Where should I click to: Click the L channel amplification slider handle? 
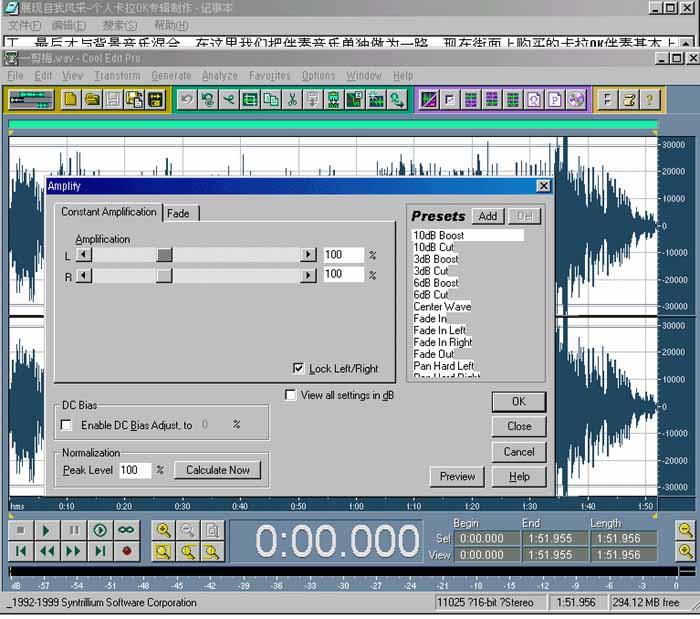[164, 255]
